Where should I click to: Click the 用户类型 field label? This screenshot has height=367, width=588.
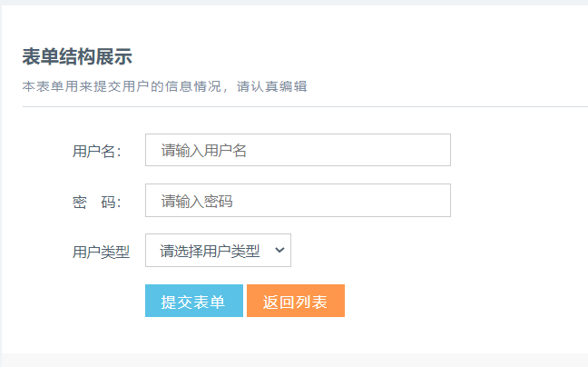pos(101,252)
